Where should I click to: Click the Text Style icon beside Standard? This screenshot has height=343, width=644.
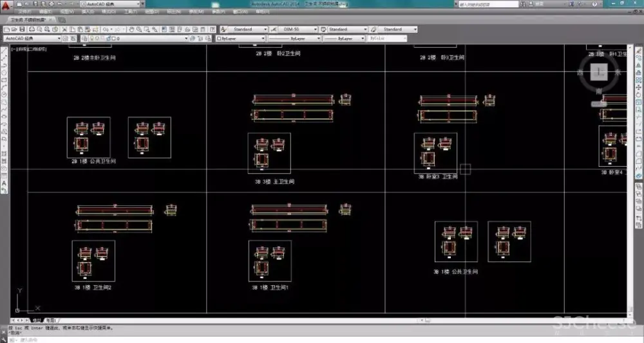point(223,30)
